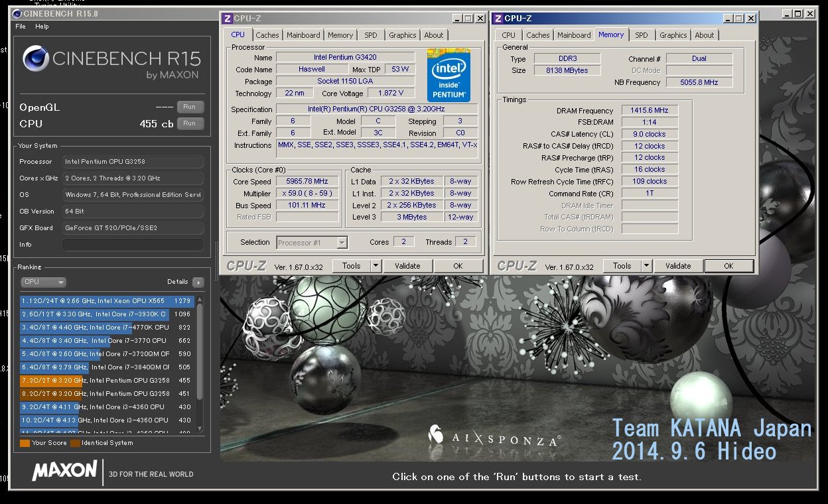Open the Details arrow in Ranking
This screenshot has height=504, width=828.
tap(198, 282)
